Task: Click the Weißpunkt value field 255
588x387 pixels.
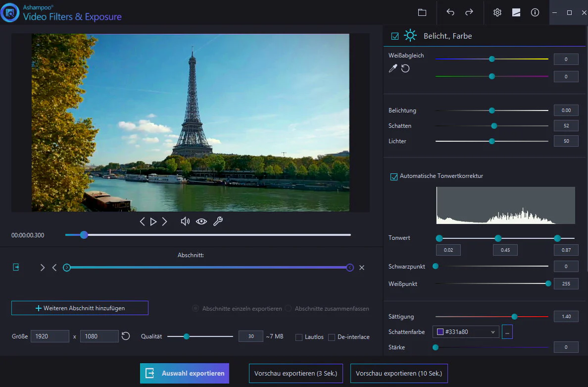Action: pos(566,284)
